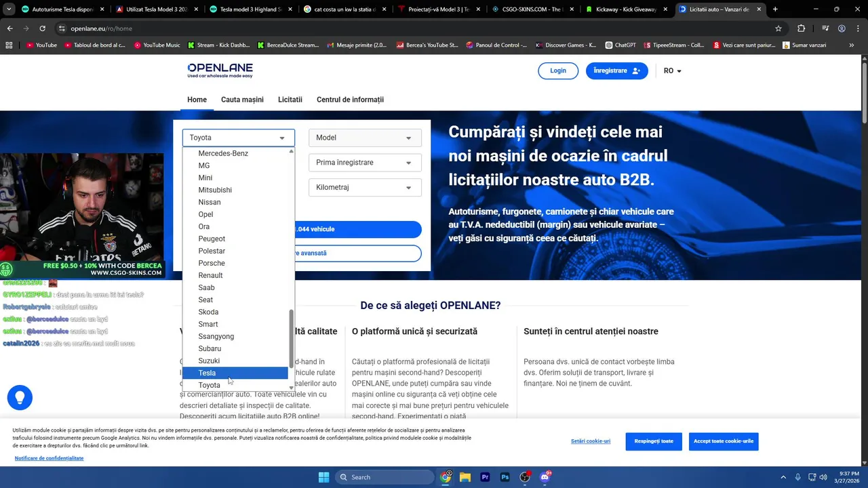
Task: Switch to Utilizat Tesla Model 3 tab
Action: tap(157, 9)
